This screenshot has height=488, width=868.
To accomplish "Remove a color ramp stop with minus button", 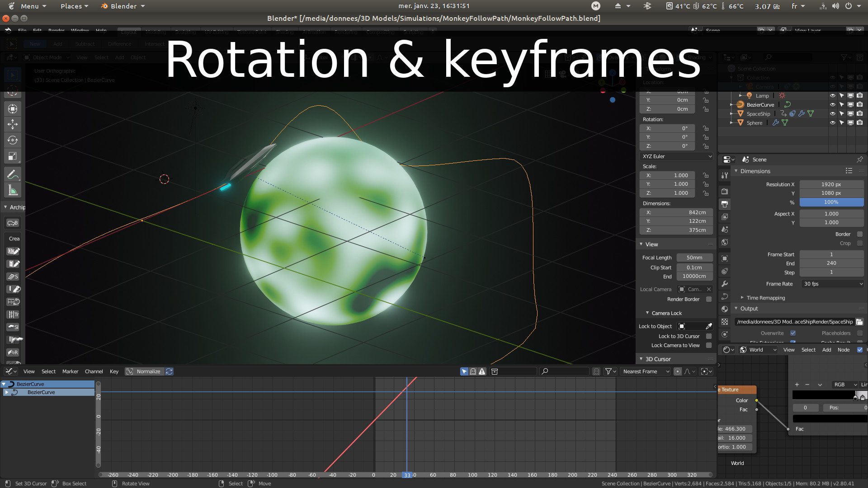I will [x=807, y=385].
